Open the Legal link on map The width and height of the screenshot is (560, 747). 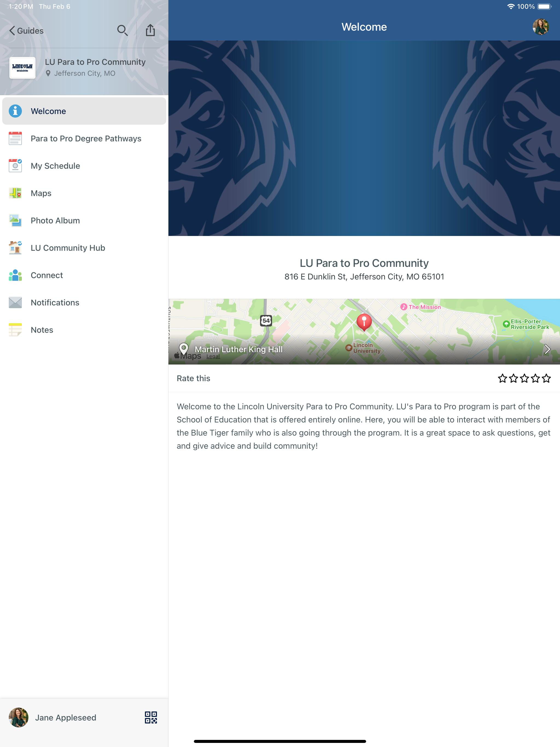point(213,356)
